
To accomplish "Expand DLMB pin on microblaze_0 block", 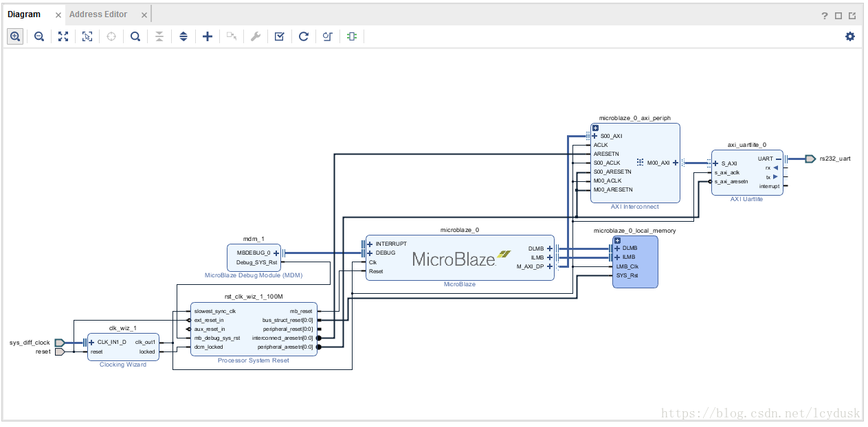I will click(x=550, y=249).
